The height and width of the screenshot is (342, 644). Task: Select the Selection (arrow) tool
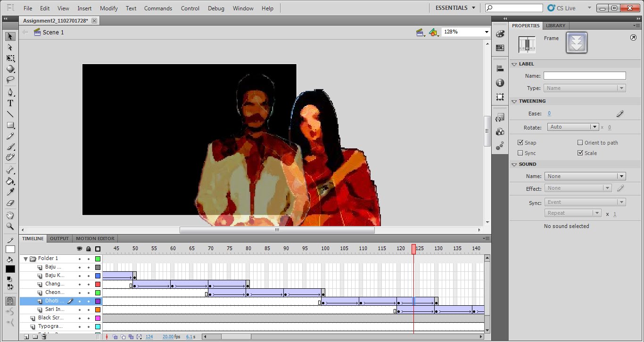(x=10, y=36)
